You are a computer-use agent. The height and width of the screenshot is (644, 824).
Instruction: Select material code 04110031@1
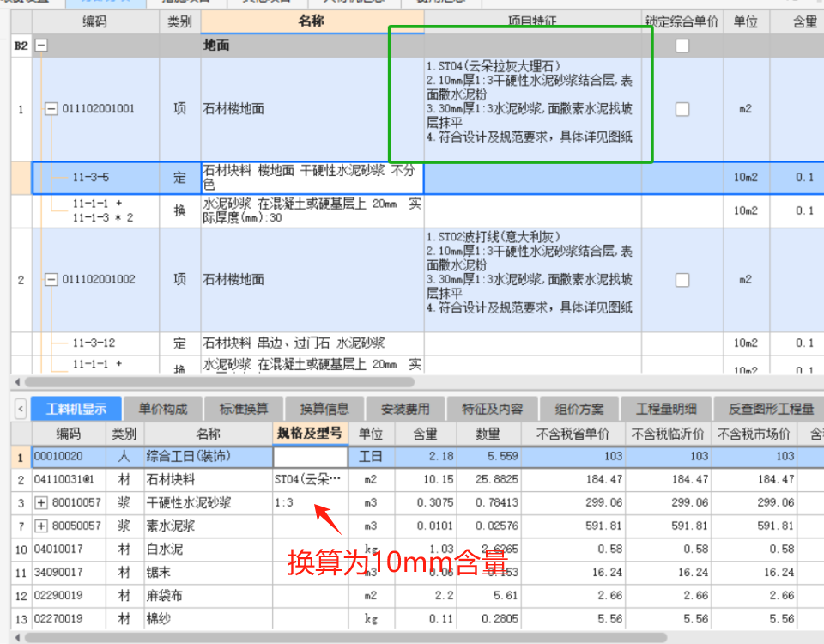tap(64, 479)
